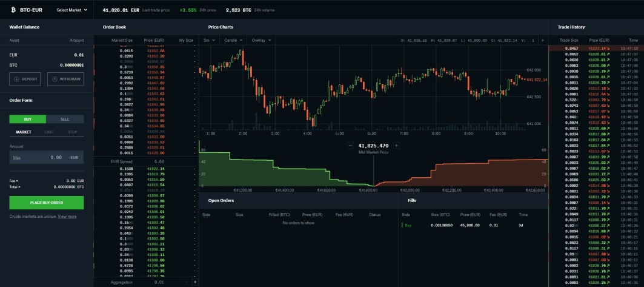Increase order book aggregation with plus

tap(195, 282)
